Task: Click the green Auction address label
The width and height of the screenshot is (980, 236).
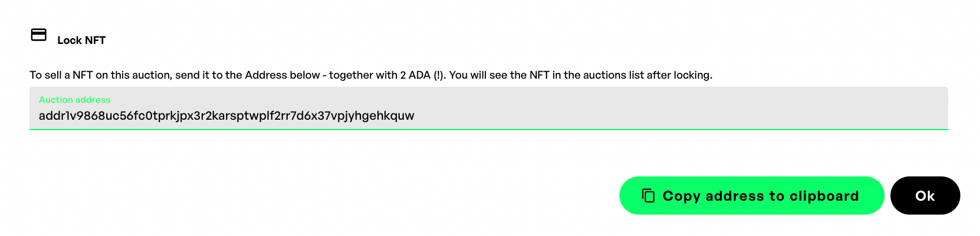Action: tap(75, 99)
